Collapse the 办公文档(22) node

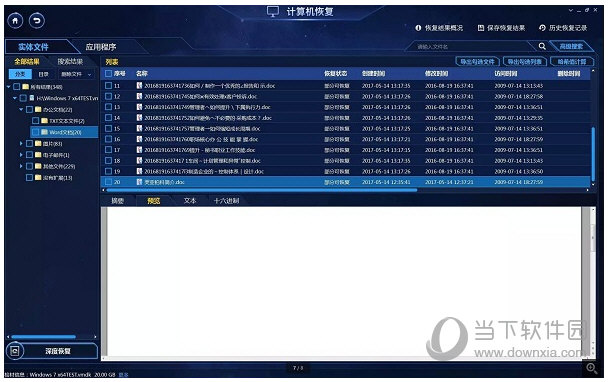tap(21, 110)
